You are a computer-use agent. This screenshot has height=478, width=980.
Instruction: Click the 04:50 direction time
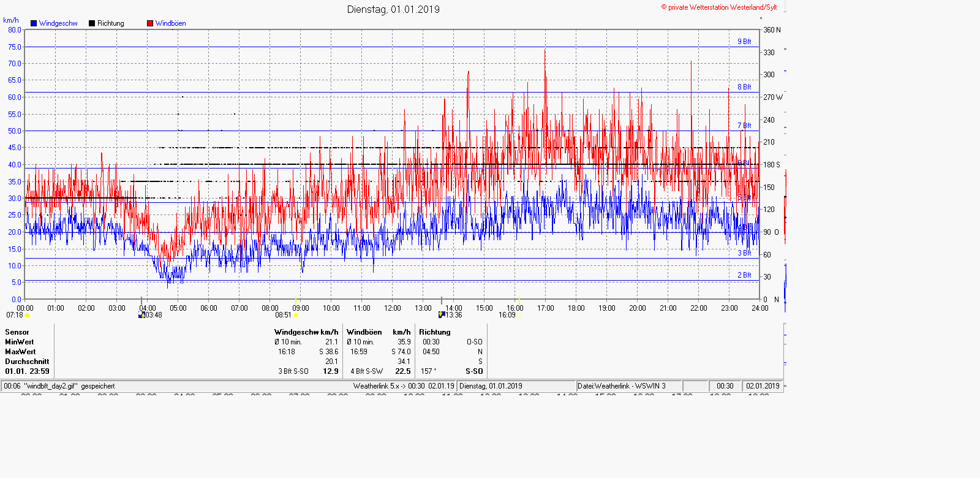click(431, 352)
